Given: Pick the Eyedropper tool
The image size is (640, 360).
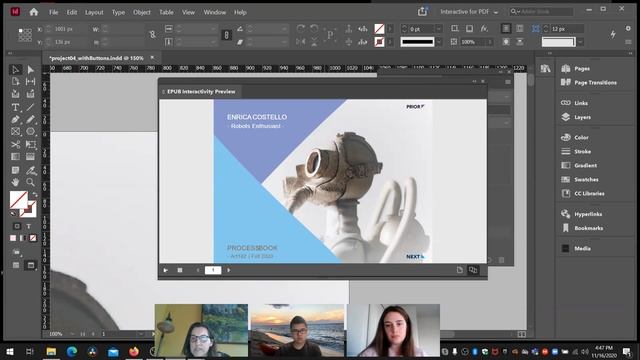Looking at the screenshot, I should click(x=31, y=170).
